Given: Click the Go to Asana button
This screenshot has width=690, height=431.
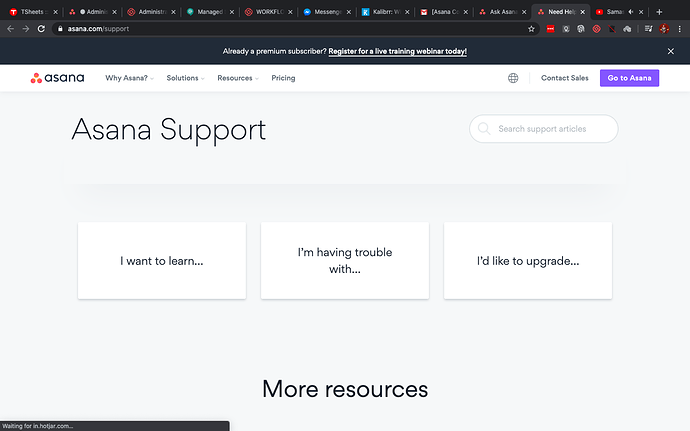Looking at the screenshot, I should pos(629,78).
